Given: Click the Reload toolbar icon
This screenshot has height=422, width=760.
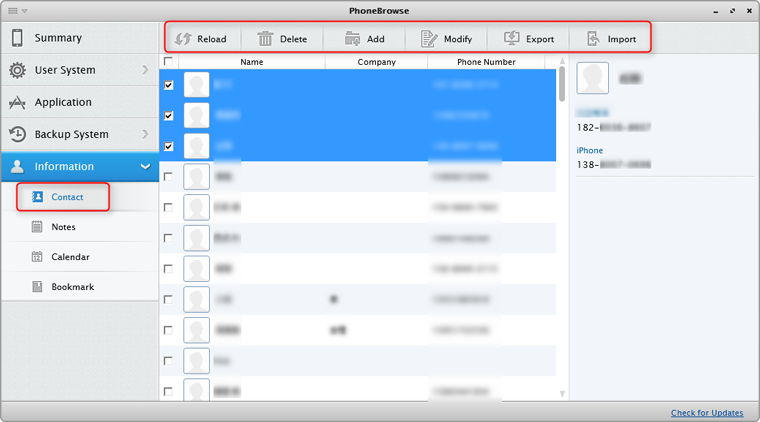Looking at the screenshot, I should [183, 39].
